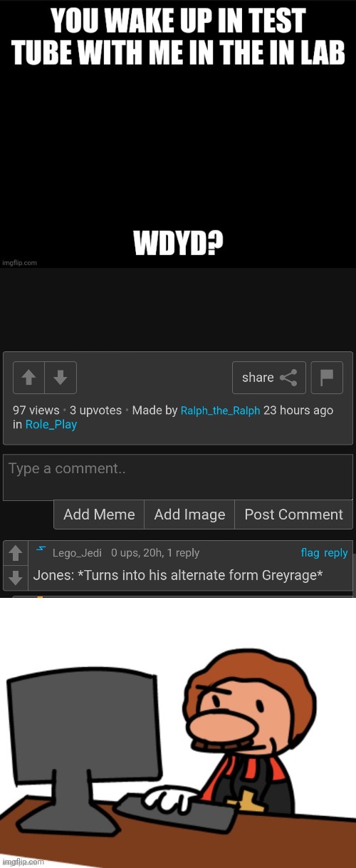Flag Lego_Jedi's comment via the flag link

tap(310, 552)
